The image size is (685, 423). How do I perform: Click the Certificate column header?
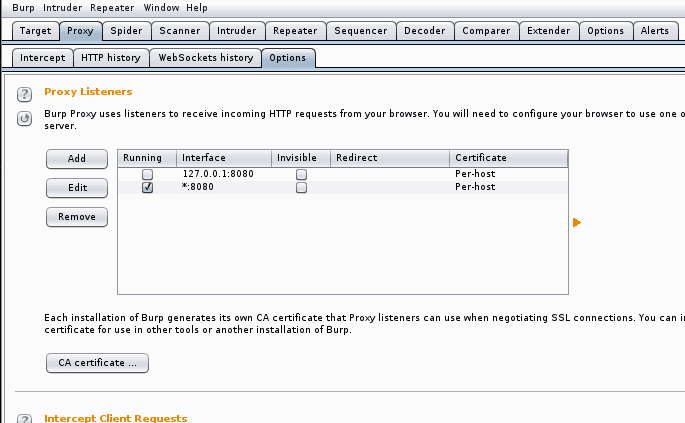[509, 158]
